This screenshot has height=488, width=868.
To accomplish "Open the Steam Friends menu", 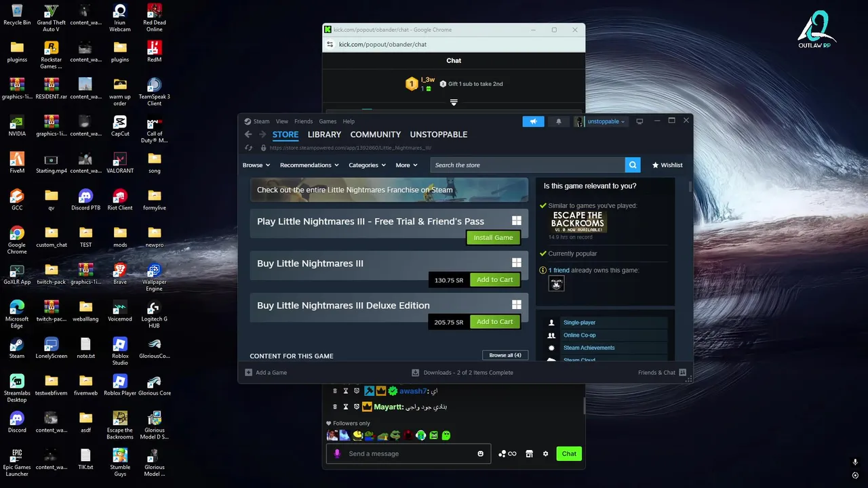I will coord(304,121).
